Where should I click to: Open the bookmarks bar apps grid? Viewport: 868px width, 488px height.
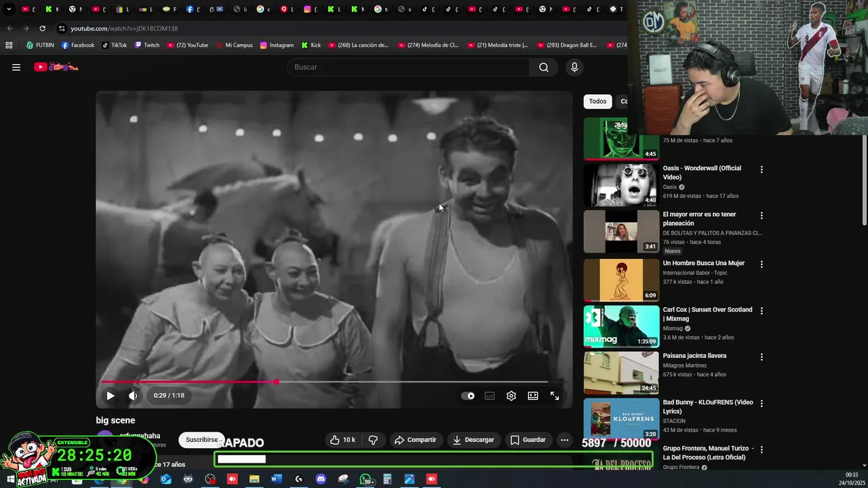9,45
